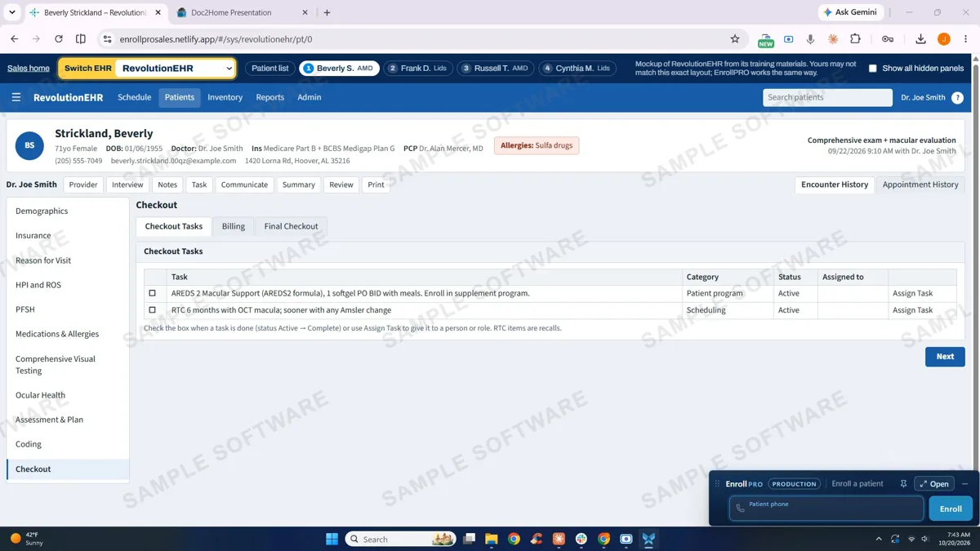Click the help question mark icon
Screen dimensions: 980x551
(957, 98)
